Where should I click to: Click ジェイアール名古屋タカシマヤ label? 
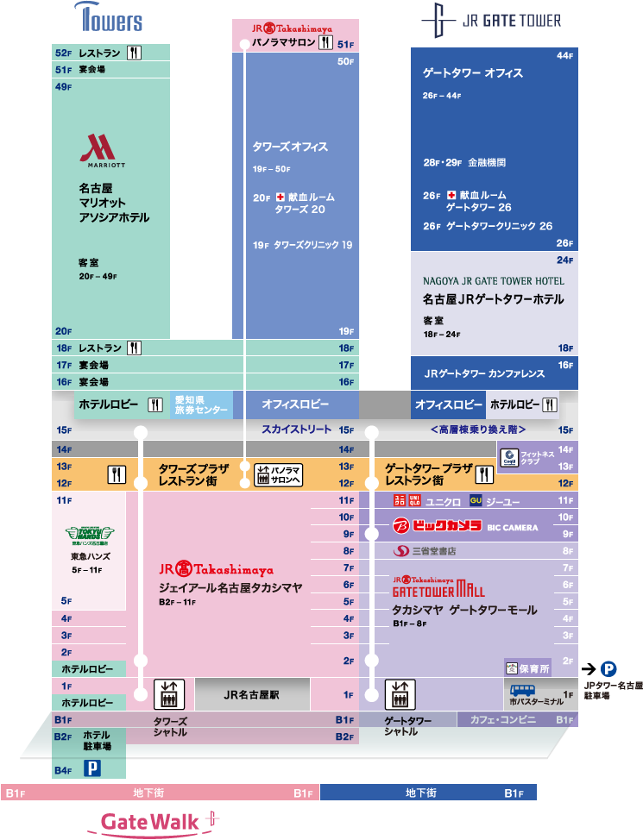click(230, 587)
